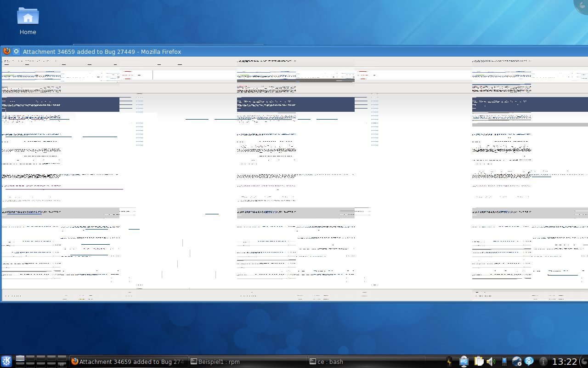The width and height of the screenshot is (588, 368).
Task: Open the Plasma desktop toolbox in top-right corner
Action: 582,5
